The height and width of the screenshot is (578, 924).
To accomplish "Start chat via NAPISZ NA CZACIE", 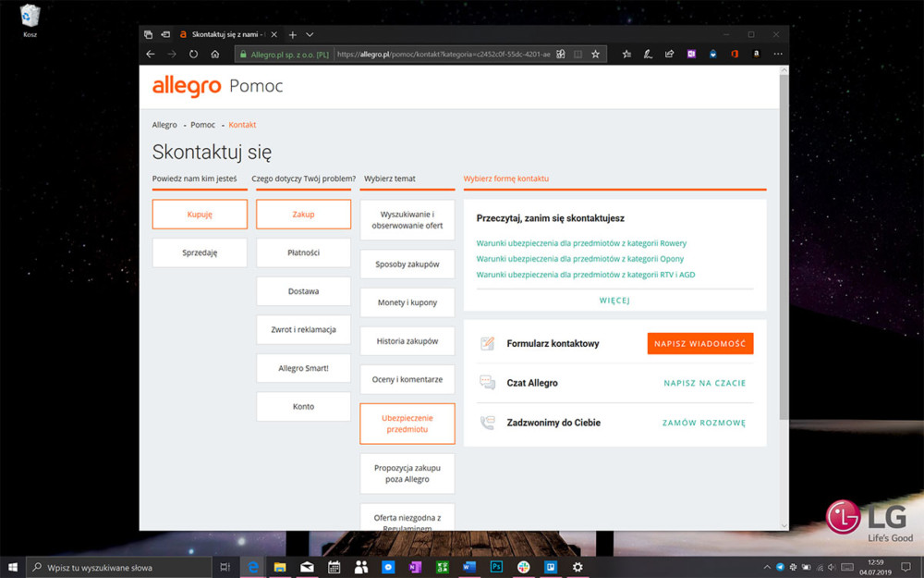I will 705,384.
